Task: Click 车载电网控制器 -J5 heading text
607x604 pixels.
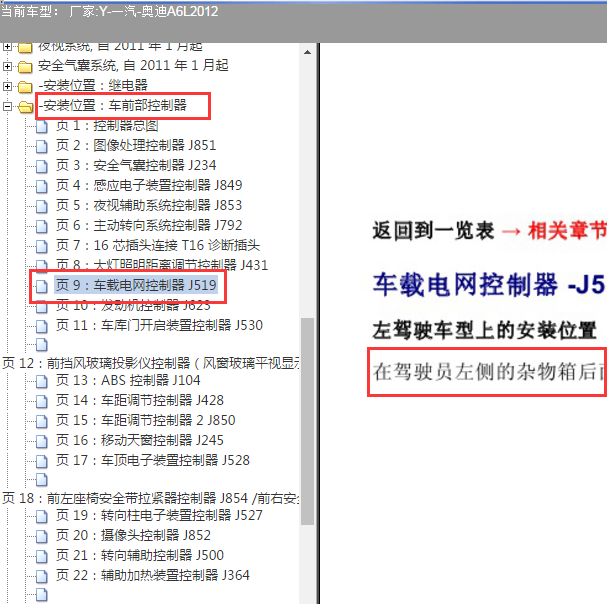Action: [489, 285]
